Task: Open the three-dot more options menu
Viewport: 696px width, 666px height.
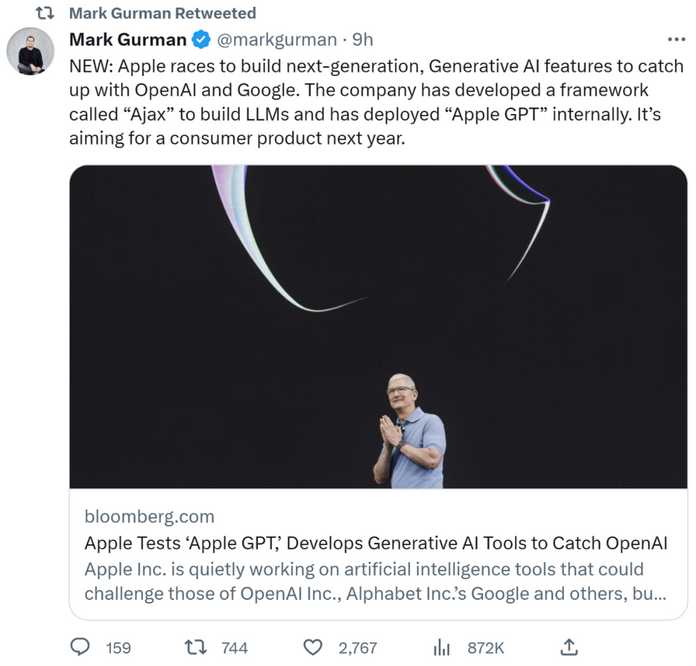Action: pos(676,40)
